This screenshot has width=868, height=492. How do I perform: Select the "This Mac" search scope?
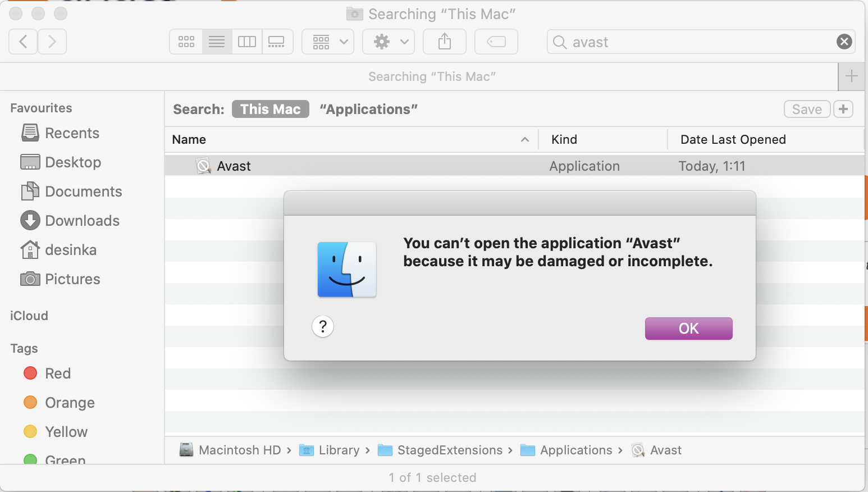pyautogui.click(x=270, y=109)
